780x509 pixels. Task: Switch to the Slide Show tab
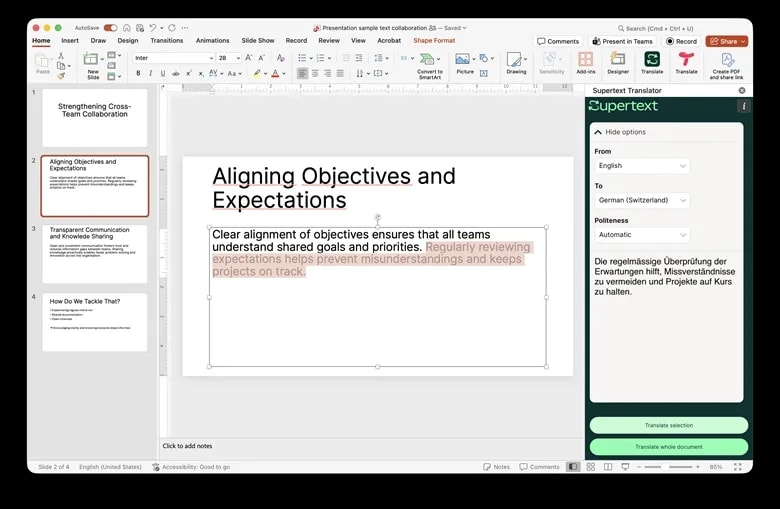point(258,40)
